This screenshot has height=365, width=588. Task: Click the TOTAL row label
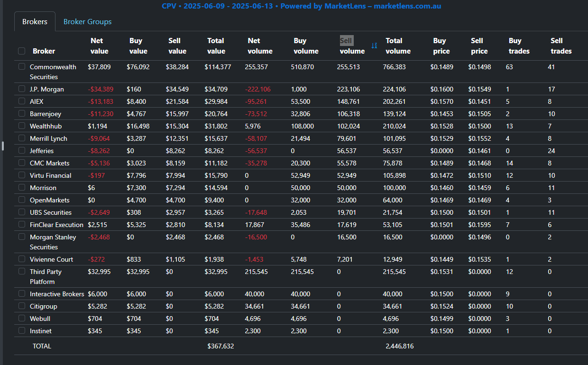point(42,346)
